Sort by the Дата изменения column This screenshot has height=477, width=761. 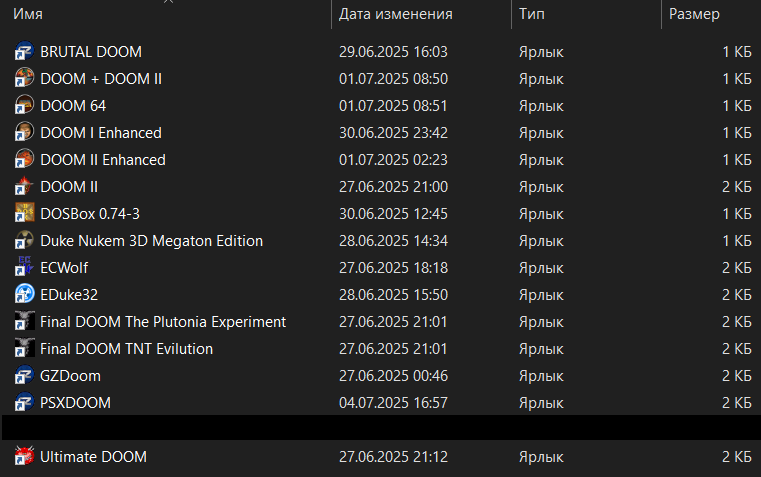tap(396, 15)
